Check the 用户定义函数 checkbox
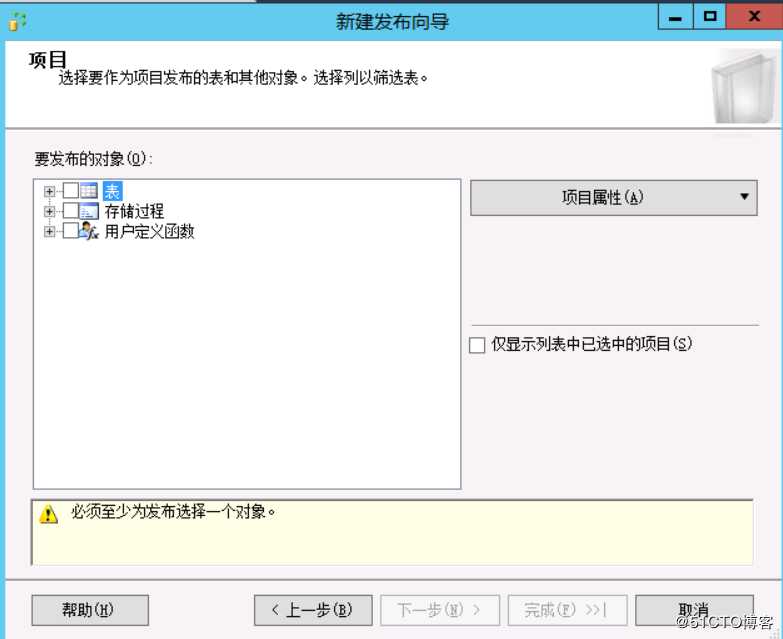The width and height of the screenshot is (783, 639). point(70,231)
